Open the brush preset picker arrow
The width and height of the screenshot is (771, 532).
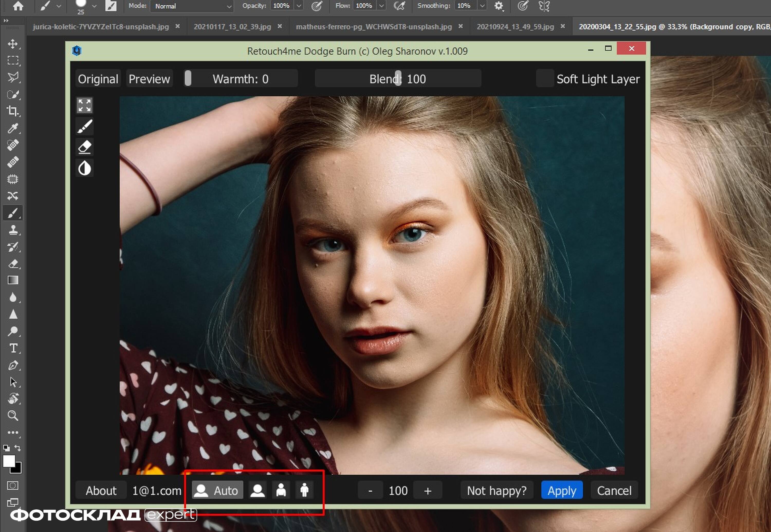(94, 6)
